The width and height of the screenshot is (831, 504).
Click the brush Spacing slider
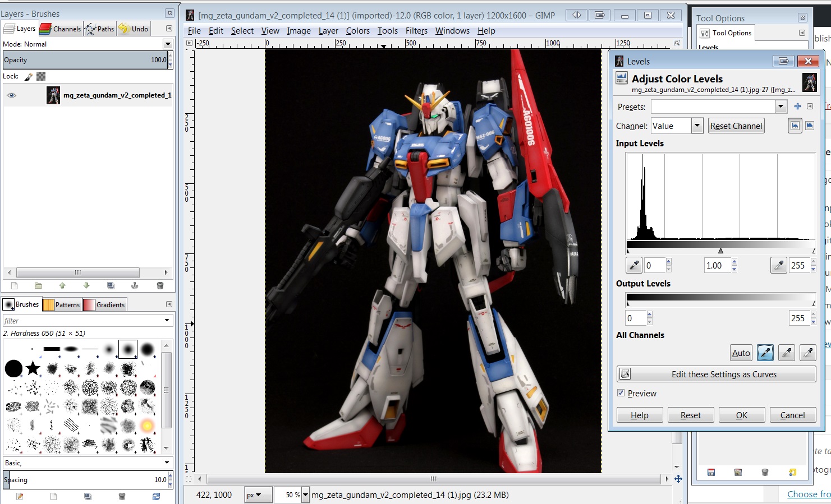pos(85,479)
